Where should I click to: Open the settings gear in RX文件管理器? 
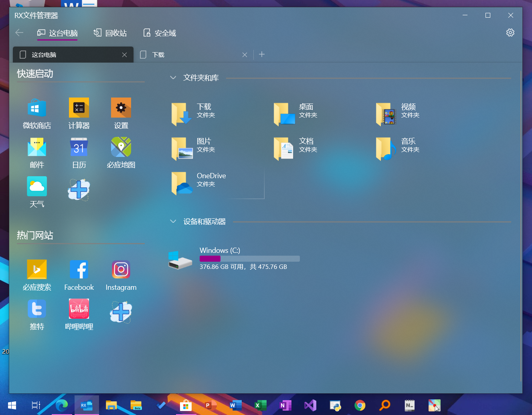coord(510,33)
